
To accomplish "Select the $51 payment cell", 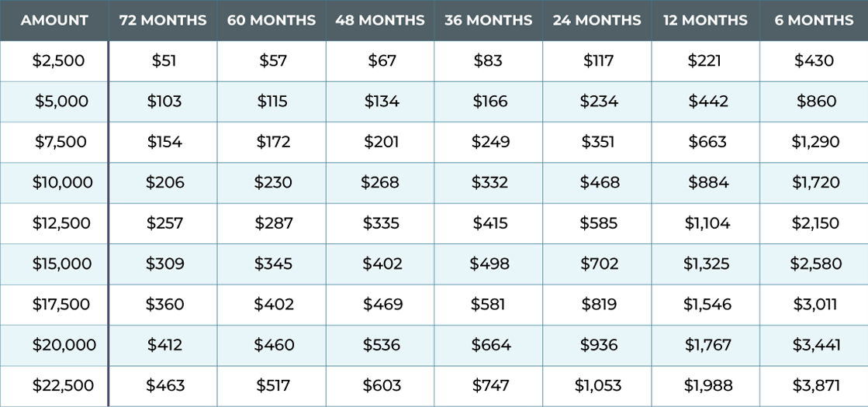I will [x=164, y=60].
